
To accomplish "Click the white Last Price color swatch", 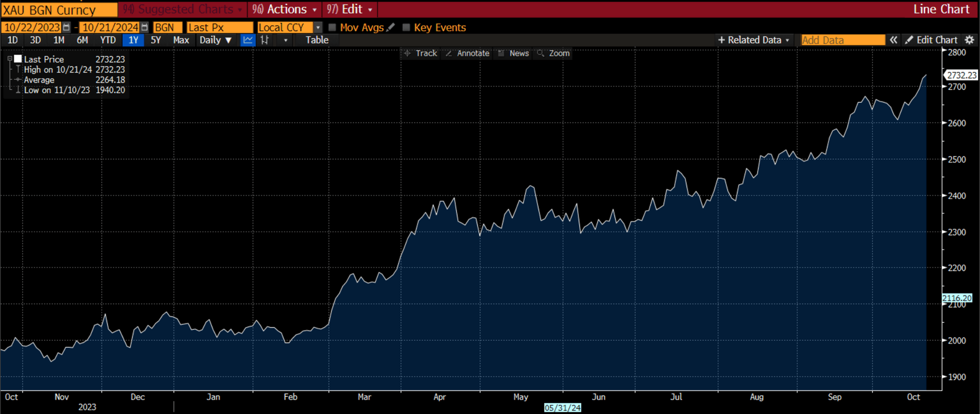I will coord(18,59).
